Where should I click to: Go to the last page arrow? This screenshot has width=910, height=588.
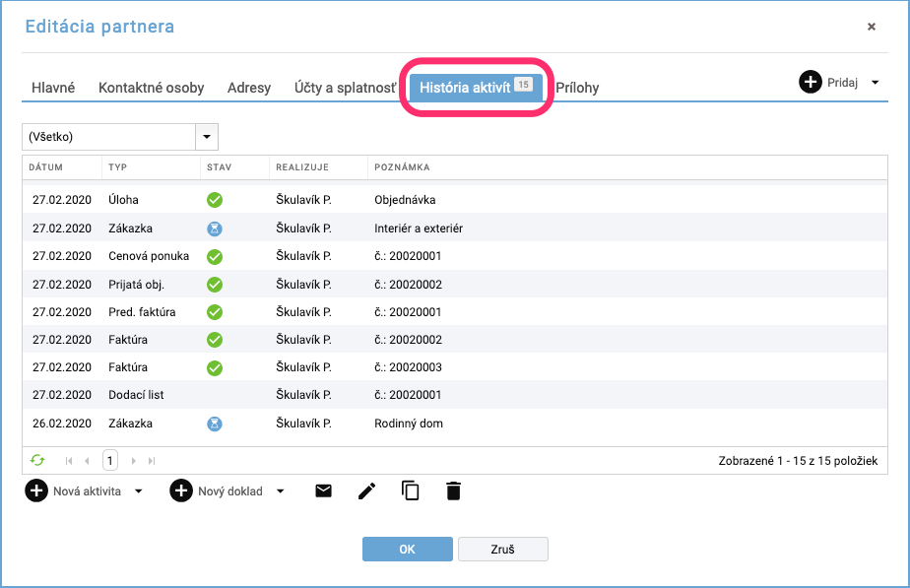[x=152, y=461]
